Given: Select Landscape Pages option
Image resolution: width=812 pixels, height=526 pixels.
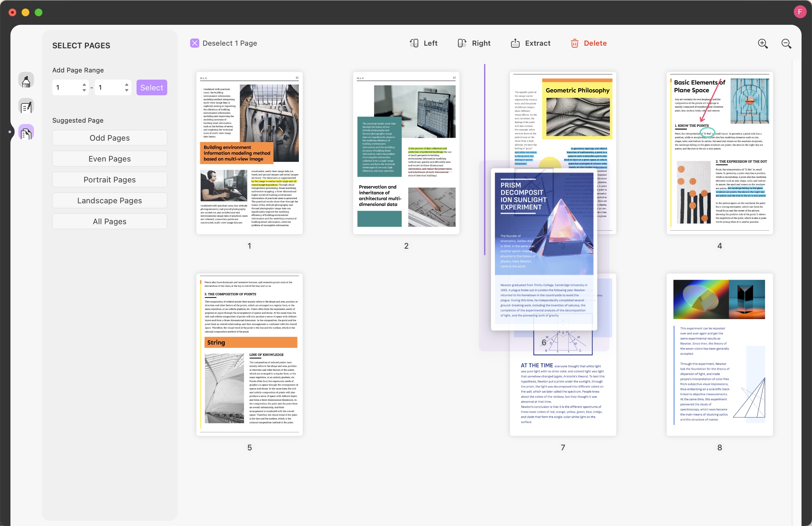Looking at the screenshot, I should 109,200.
